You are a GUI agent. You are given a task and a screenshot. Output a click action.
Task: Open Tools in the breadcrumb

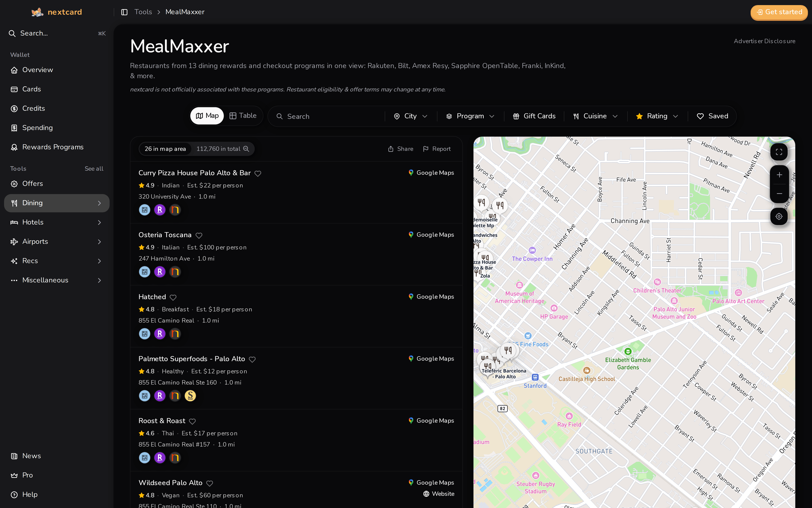coord(143,12)
